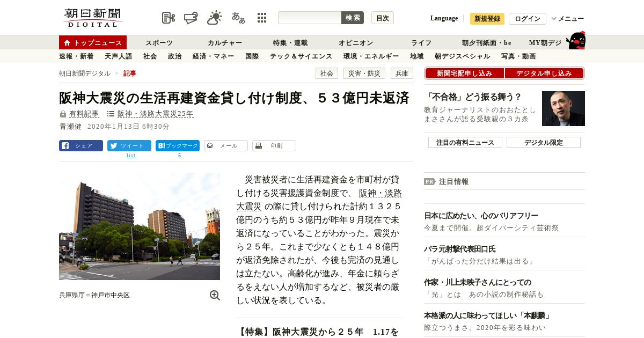Viewport: 644px width, 338px height.
Task: Select 政治 in sub navigation
Action: point(175,56)
